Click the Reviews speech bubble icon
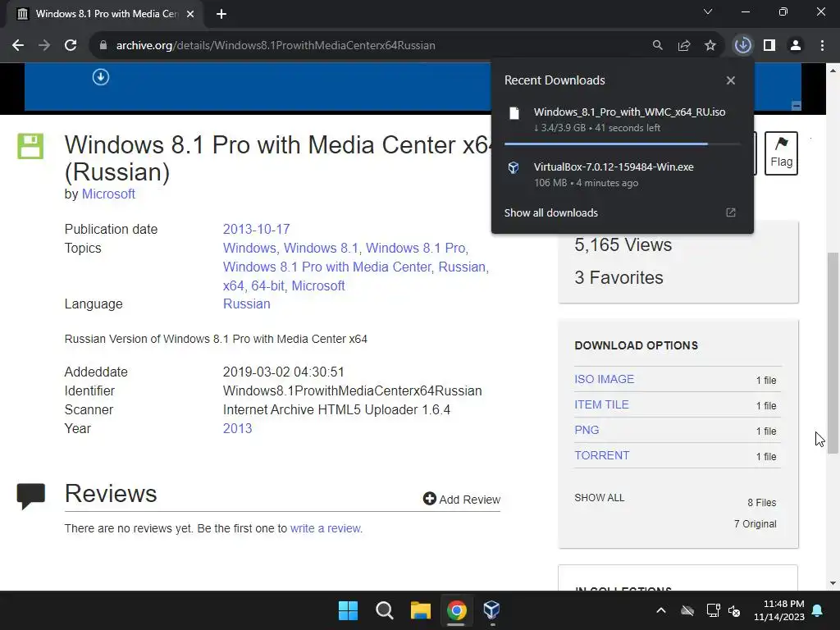Image resolution: width=840 pixels, height=630 pixels. tap(30, 496)
